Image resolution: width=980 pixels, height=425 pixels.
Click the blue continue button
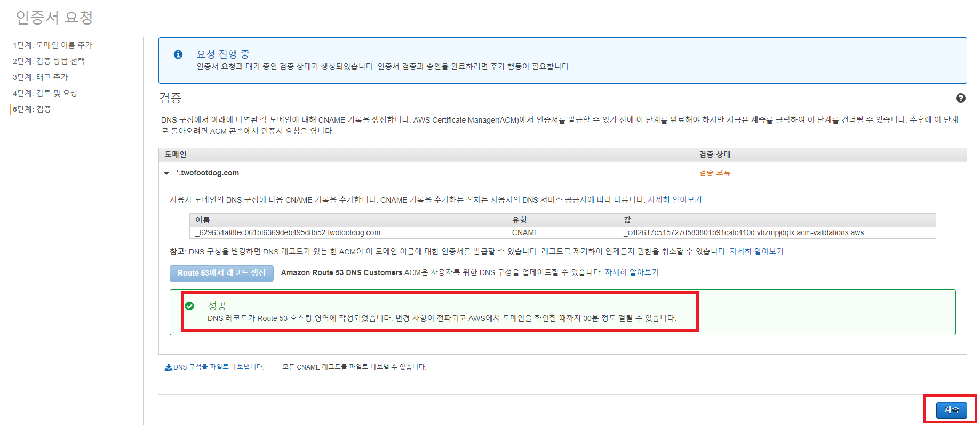click(952, 410)
